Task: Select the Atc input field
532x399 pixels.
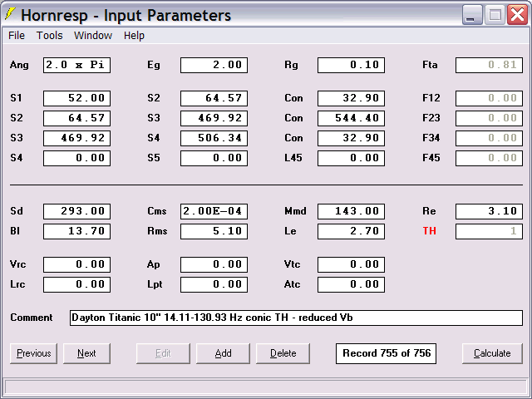Action: (x=351, y=284)
